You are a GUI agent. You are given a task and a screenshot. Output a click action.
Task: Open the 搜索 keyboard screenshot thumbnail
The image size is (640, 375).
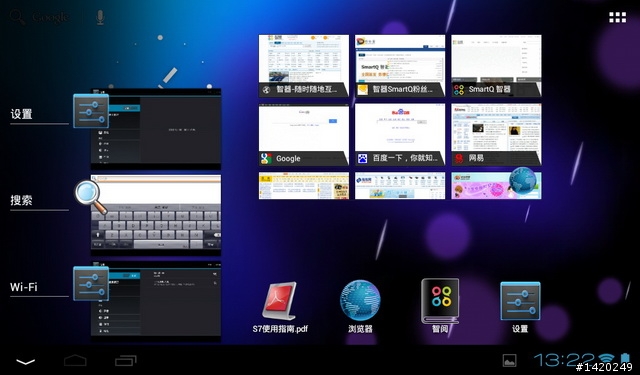156,215
